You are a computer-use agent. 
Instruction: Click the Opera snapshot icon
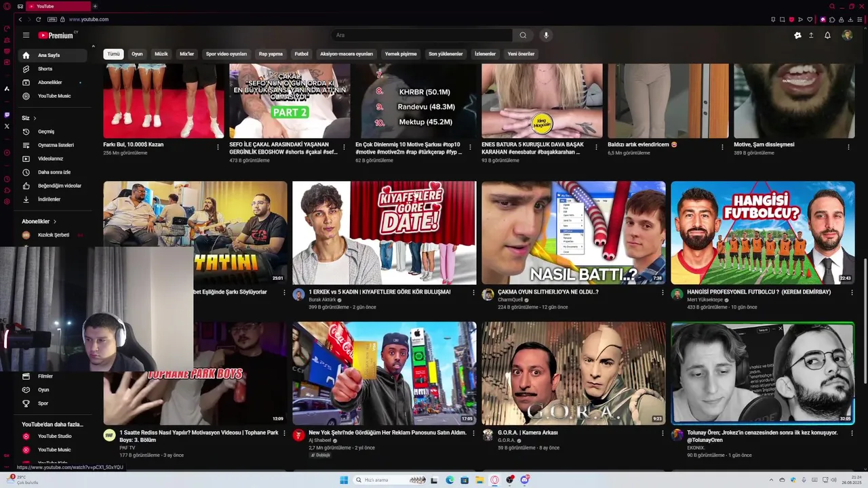pyautogui.click(x=782, y=19)
